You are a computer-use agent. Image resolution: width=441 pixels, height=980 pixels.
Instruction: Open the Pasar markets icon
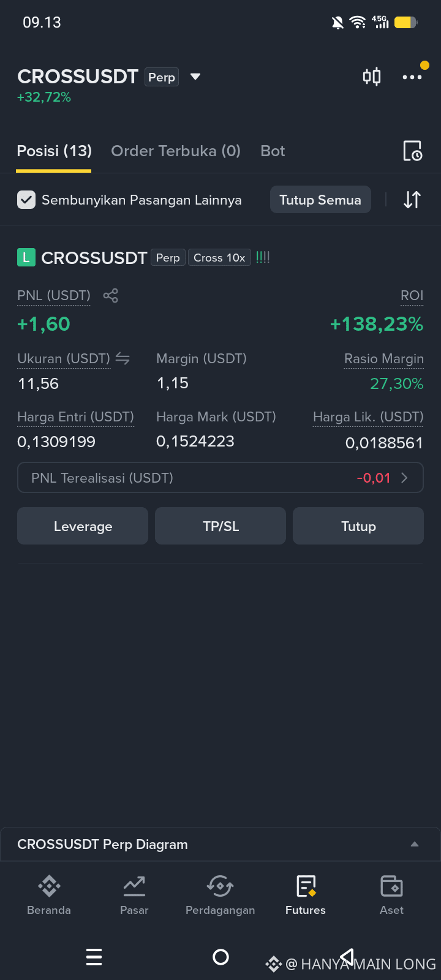click(x=134, y=886)
